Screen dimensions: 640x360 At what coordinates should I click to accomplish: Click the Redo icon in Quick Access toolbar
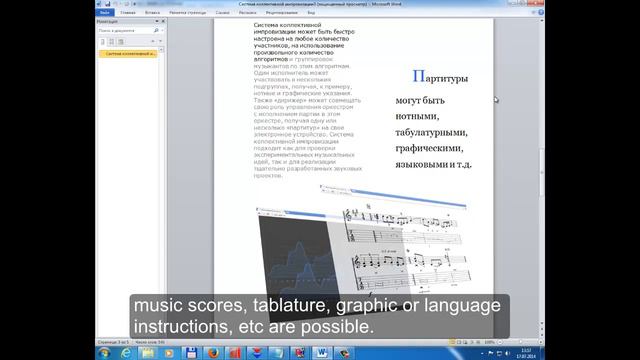pos(126,4)
